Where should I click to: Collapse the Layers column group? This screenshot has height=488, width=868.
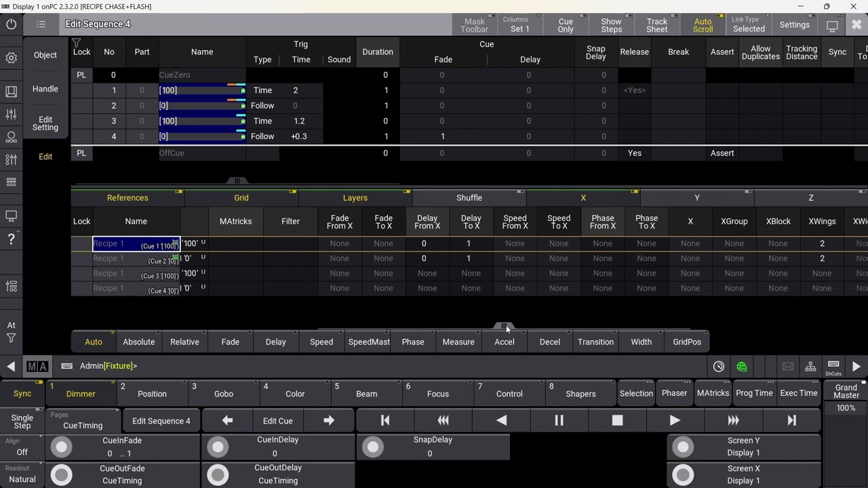point(355,198)
